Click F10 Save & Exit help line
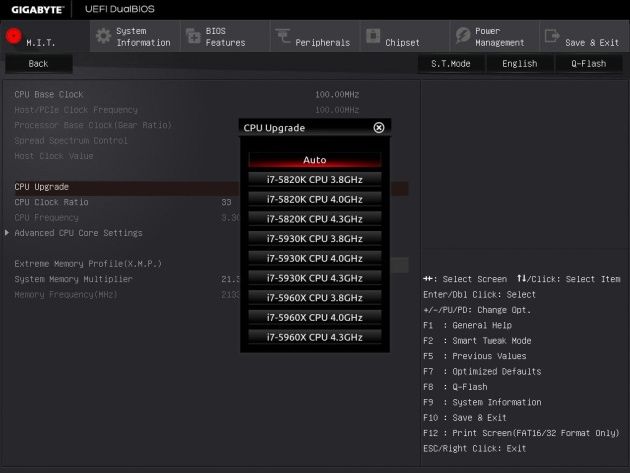Image resolution: width=630 pixels, height=473 pixels. coord(465,418)
